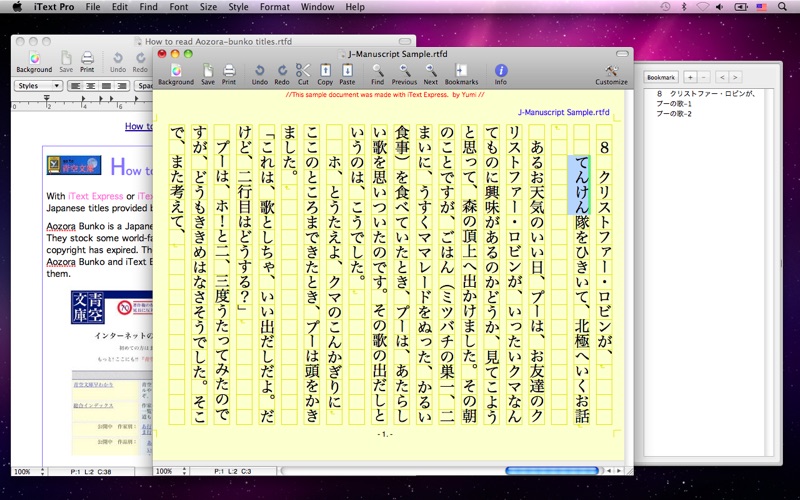Click the Bookmark button in drawer

point(661,77)
